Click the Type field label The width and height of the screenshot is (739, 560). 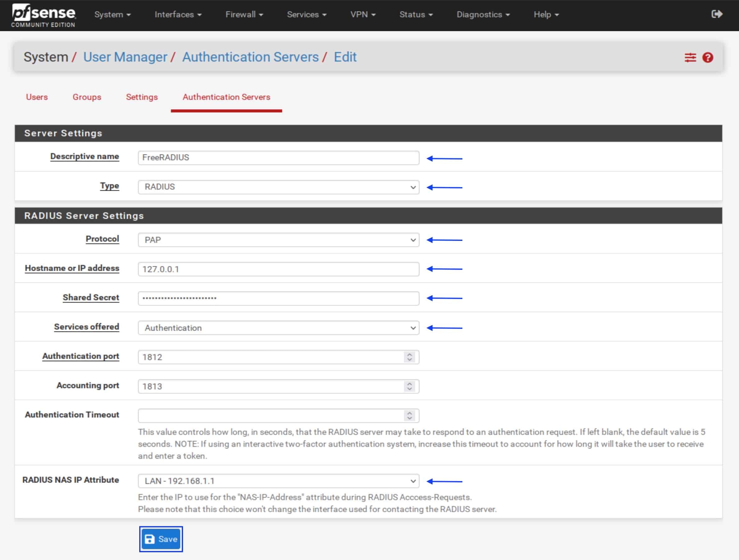tap(110, 186)
